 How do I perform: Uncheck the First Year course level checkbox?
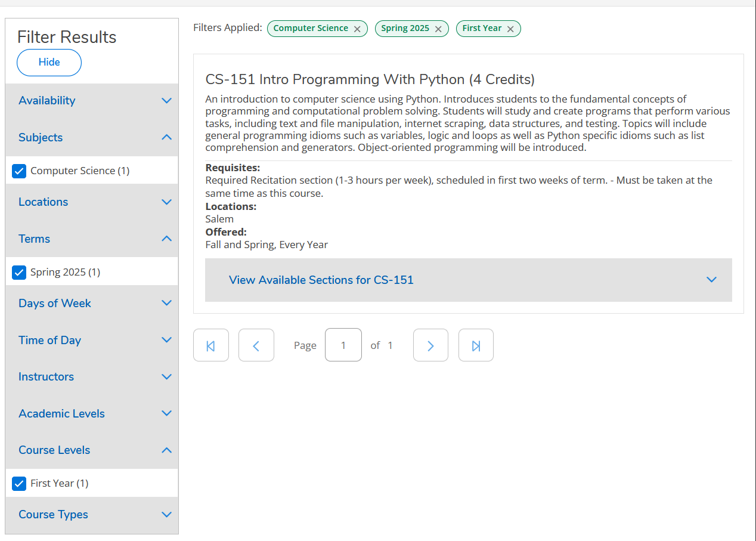pos(20,484)
